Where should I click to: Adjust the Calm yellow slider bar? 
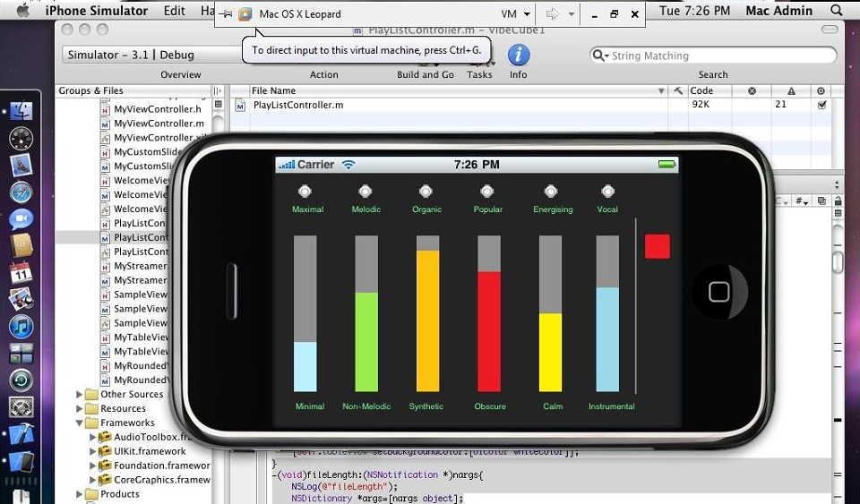click(x=550, y=313)
